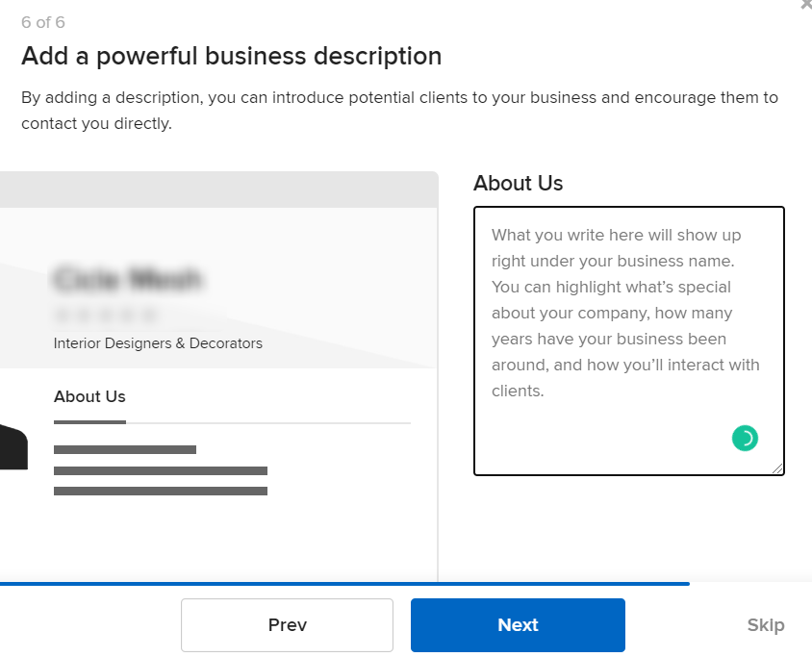
Task: Click the Prev button
Action: pos(287,625)
